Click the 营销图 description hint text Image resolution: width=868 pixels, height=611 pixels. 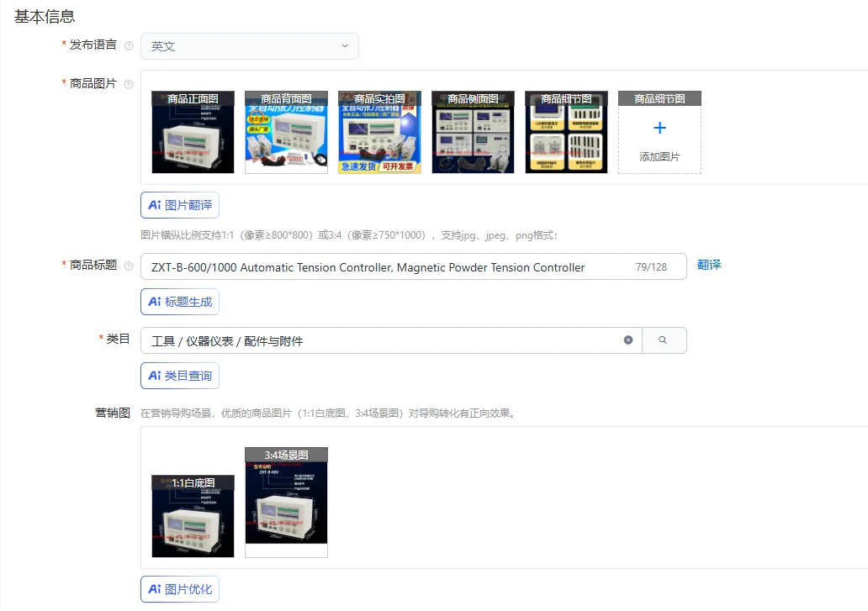click(328, 413)
